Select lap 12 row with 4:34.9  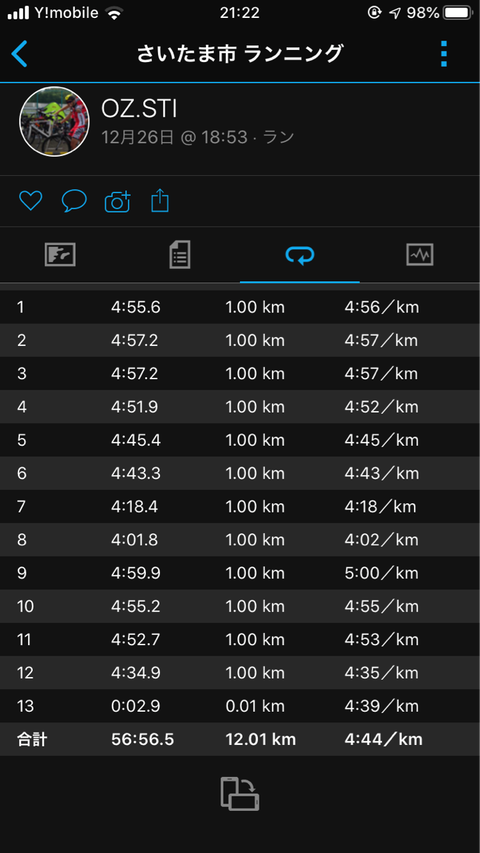[240, 673]
